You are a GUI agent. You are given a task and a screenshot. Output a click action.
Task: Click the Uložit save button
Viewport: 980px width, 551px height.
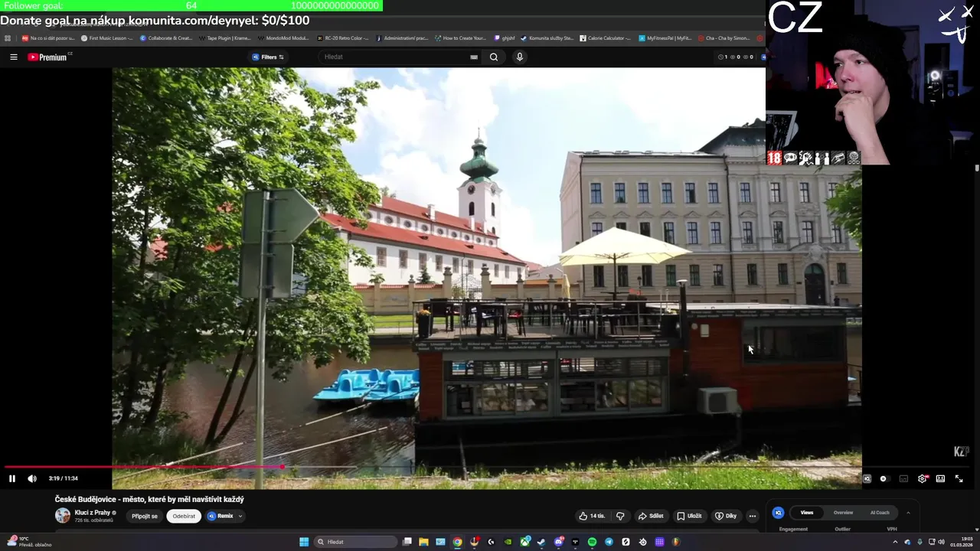[689, 516]
